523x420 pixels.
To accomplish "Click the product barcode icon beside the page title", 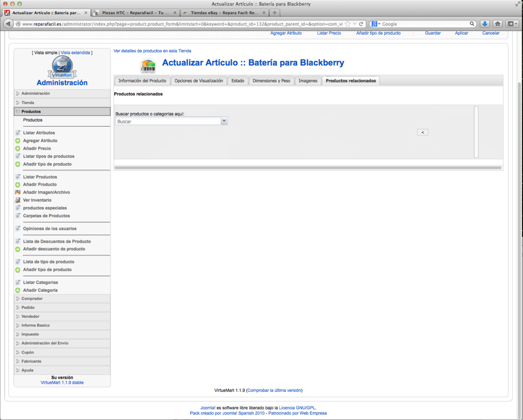I will tap(148, 66).
